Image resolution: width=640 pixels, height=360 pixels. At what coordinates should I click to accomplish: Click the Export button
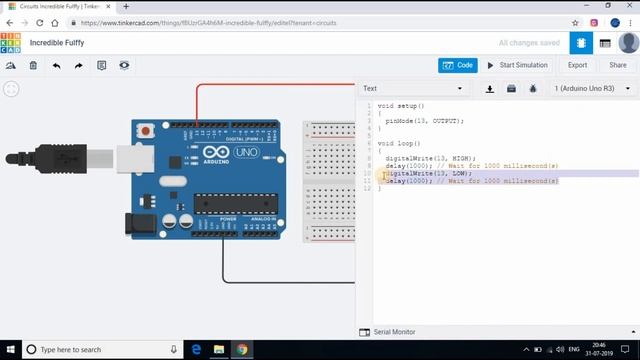pos(577,65)
